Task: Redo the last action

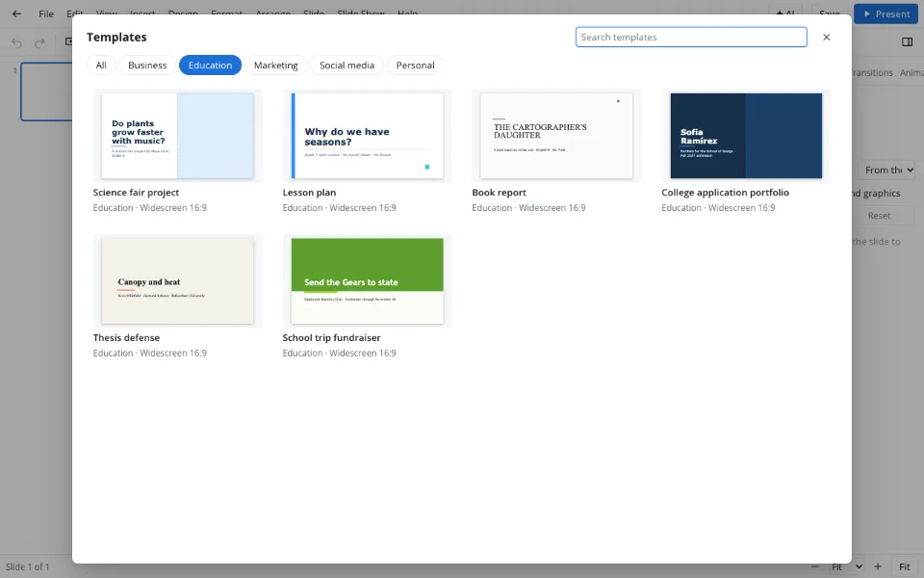Action: tap(39, 42)
